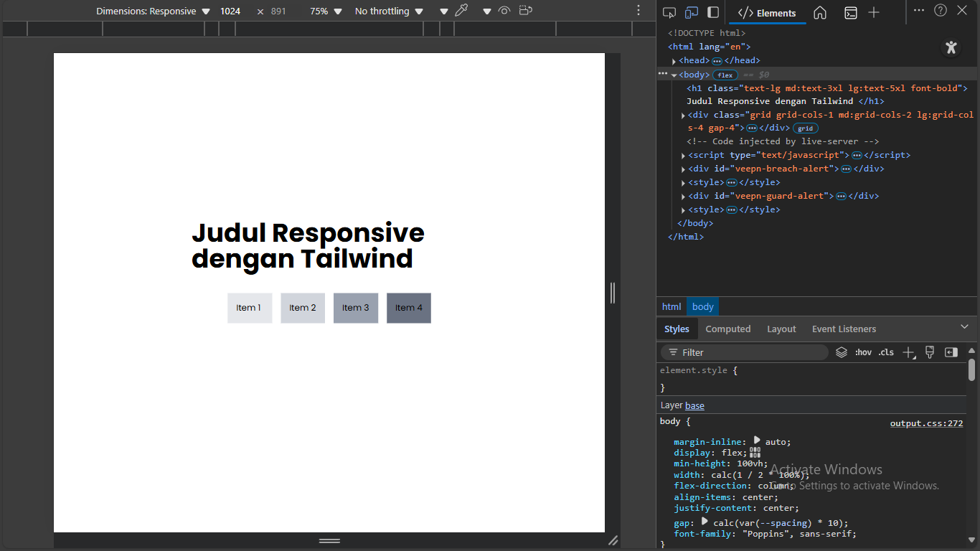Toggle the CSS layers view icon

coord(842,352)
